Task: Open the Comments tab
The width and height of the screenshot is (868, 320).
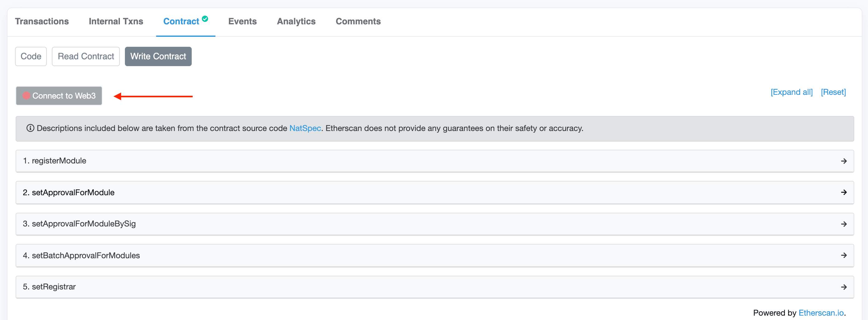Action: (358, 22)
